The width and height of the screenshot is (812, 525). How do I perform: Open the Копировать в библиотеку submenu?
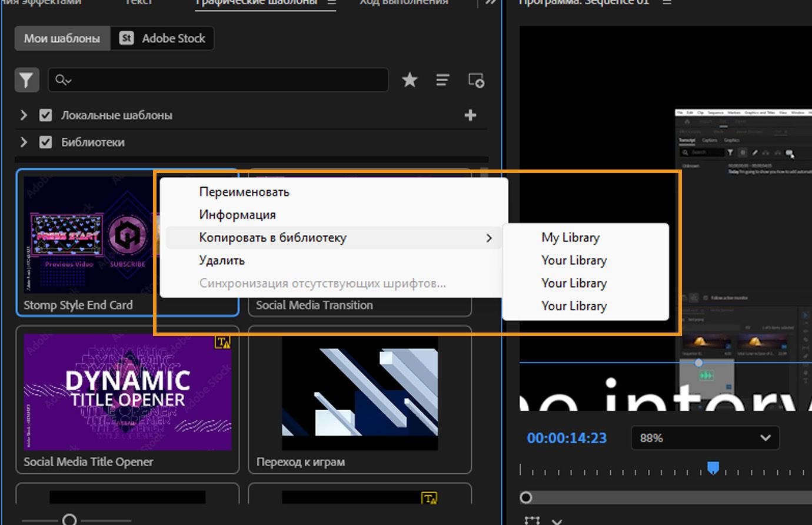pos(334,238)
